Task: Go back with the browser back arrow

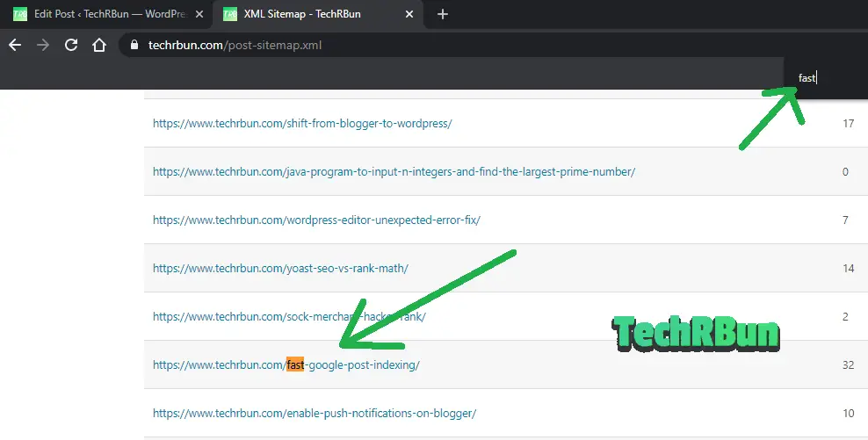Action: [15, 45]
